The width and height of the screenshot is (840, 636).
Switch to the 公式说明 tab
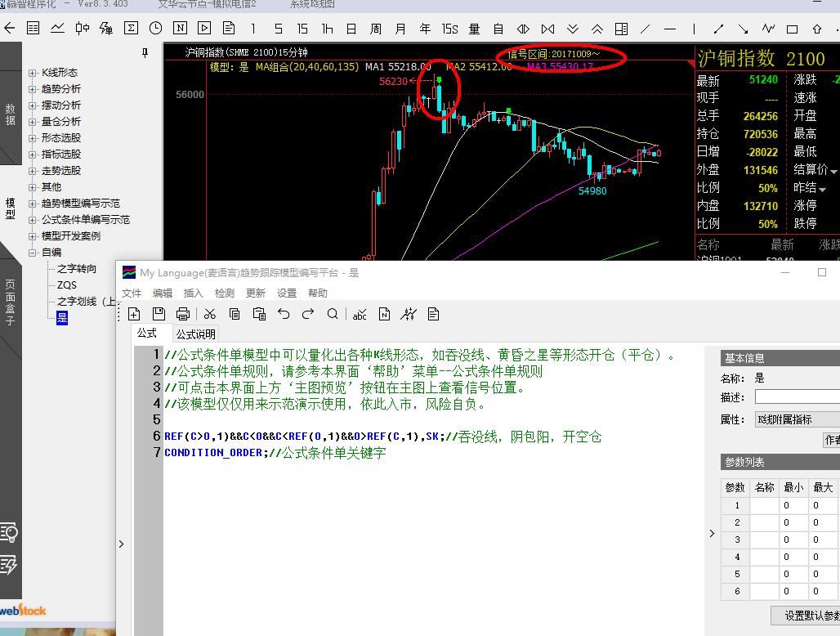click(195, 334)
